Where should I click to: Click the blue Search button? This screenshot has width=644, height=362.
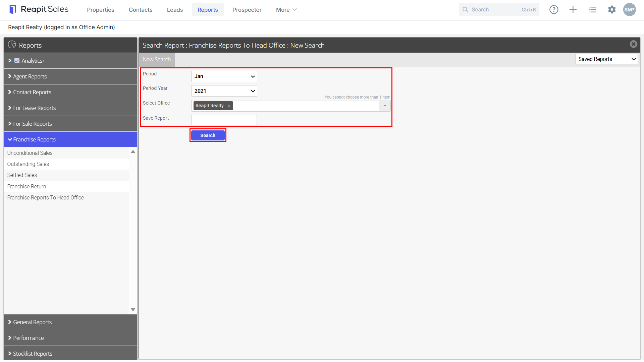(x=208, y=135)
